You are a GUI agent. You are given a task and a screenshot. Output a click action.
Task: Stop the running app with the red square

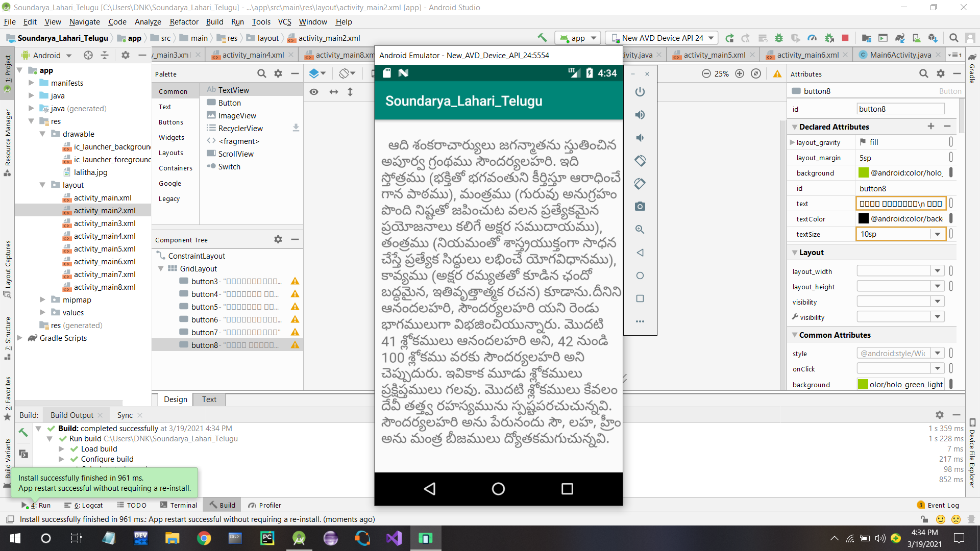click(846, 38)
